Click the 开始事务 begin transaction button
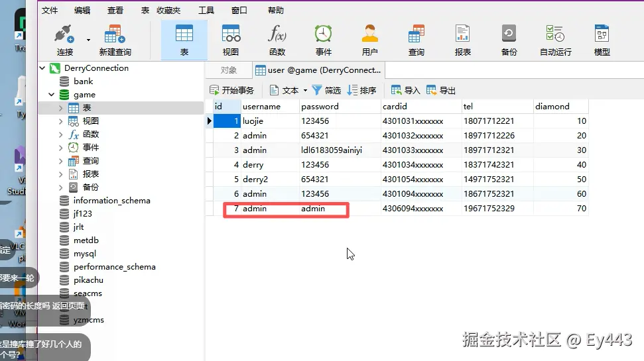The height and width of the screenshot is (361, 644). click(x=231, y=90)
